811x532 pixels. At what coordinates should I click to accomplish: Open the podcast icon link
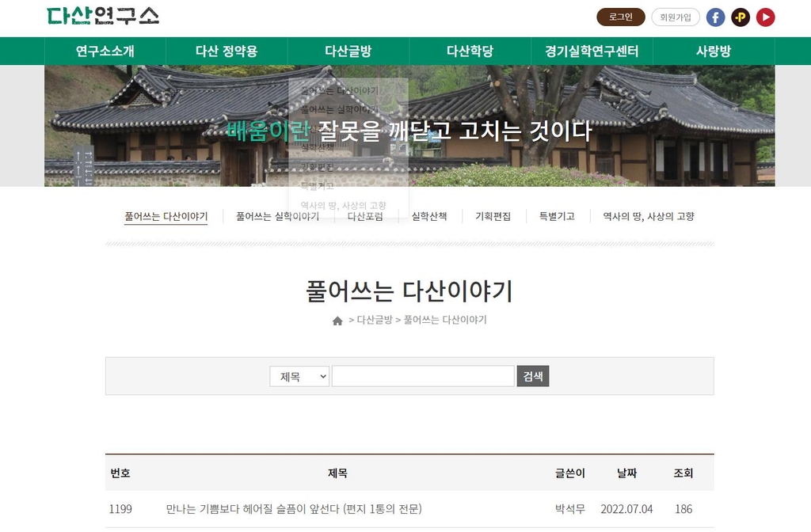click(x=741, y=17)
